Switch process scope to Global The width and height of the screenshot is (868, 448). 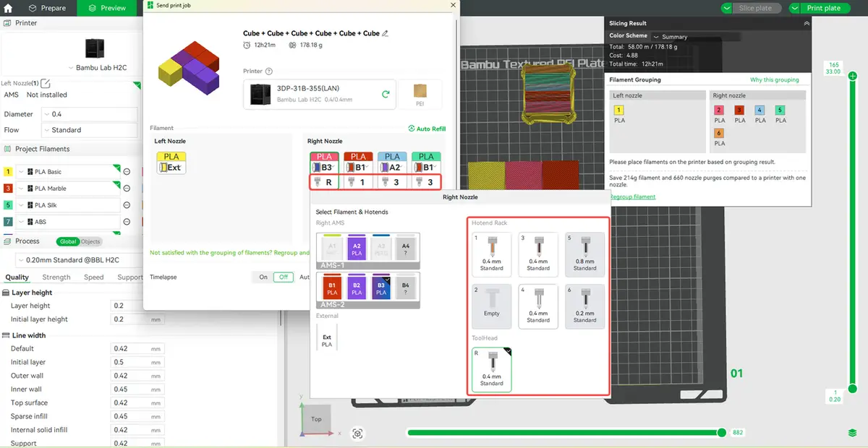click(67, 241)
